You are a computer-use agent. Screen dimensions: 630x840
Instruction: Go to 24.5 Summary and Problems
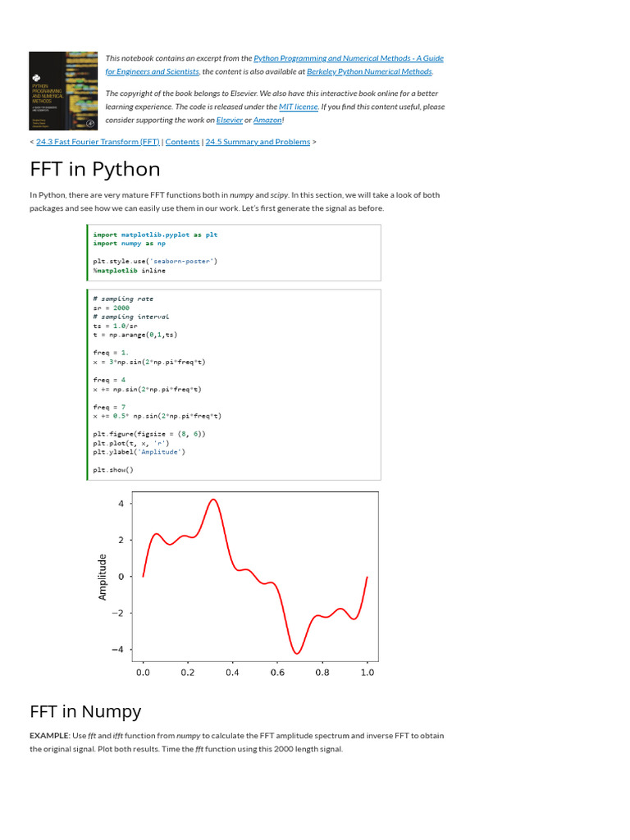[x=258, y=142]
